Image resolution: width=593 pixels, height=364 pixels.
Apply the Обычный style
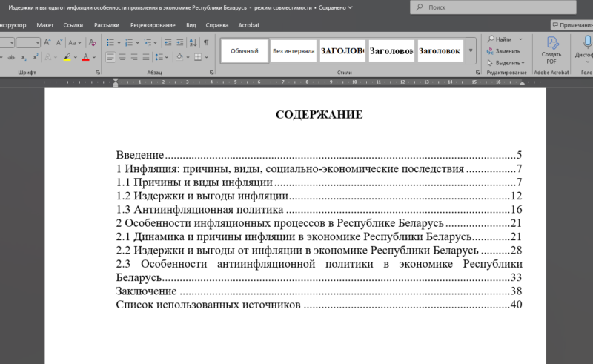click(x=245, y=50)
